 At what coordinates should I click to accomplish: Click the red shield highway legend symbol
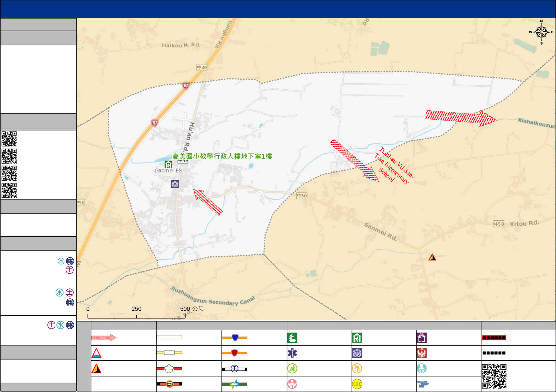click(x=235, y=353)
